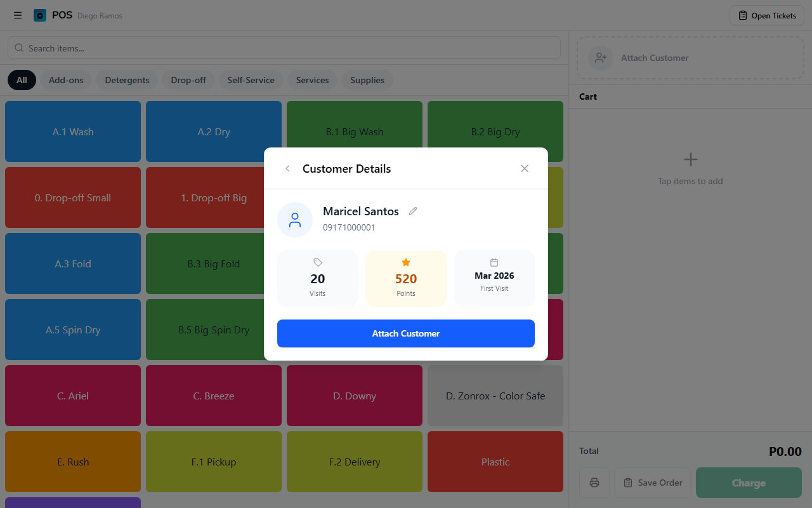Click the Save Order button

point(653,483)
